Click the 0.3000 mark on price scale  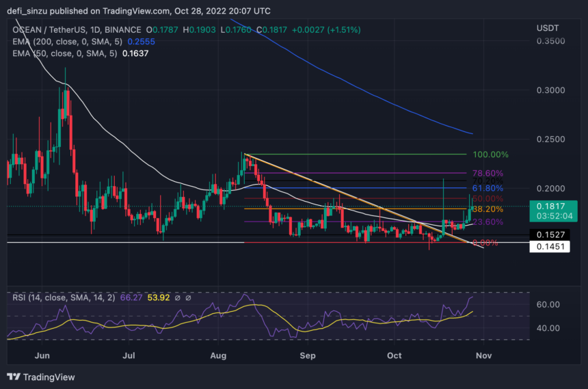coord(550,90)
